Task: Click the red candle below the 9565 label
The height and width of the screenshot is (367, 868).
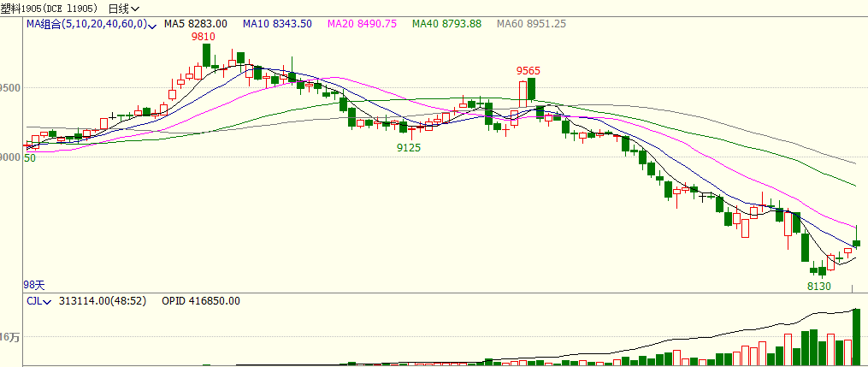Action: coord(523,94)
